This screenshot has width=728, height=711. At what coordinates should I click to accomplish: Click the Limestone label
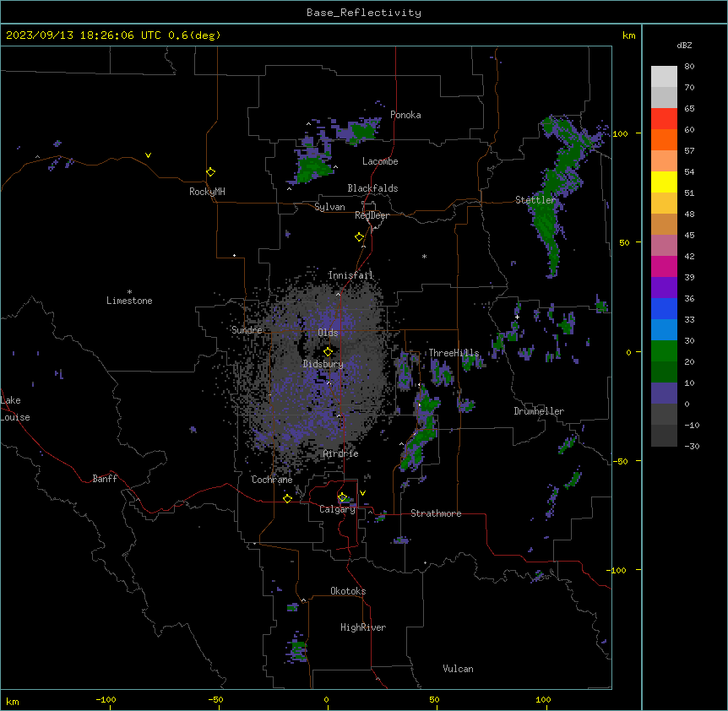(129, 301)
